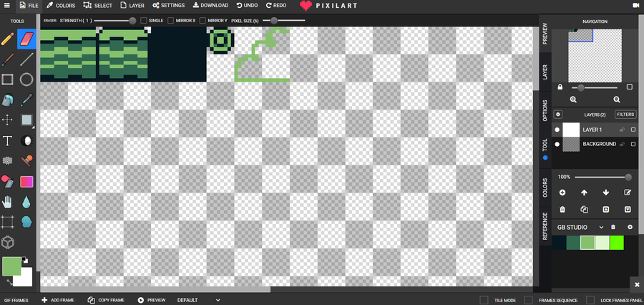Select the Eyedropper color picker tool

26,100
